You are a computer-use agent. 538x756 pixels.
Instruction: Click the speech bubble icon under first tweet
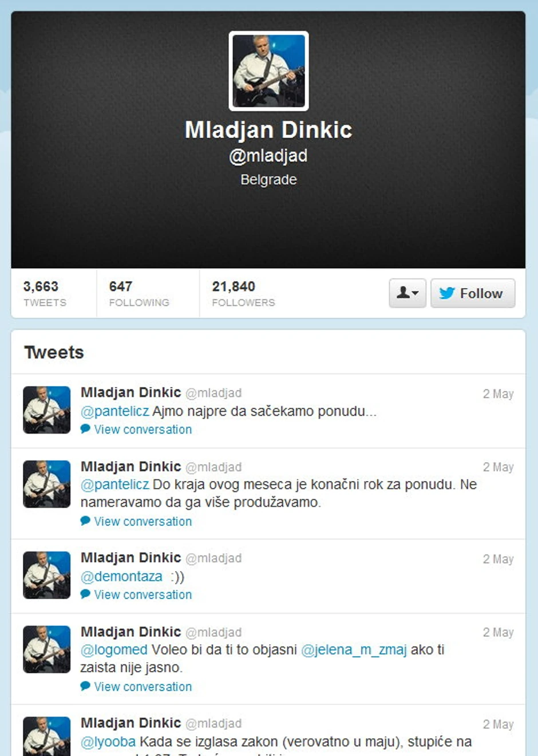tap(85, 429)
